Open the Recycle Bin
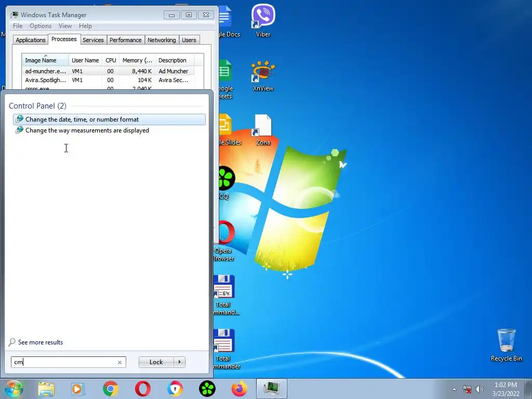Image resolution: width=532 pixels, height=399 pixels. point(506,345)
